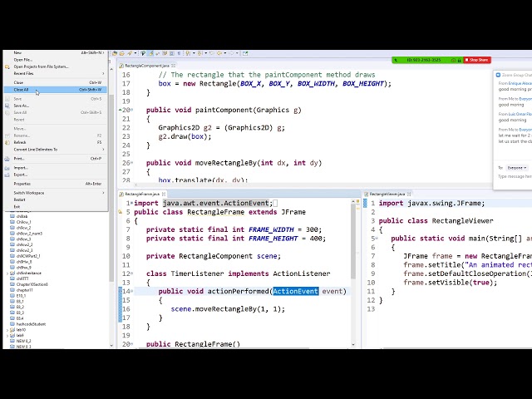Click the chat message input field
The image size is (532, 399).
[x=515, y=176]
